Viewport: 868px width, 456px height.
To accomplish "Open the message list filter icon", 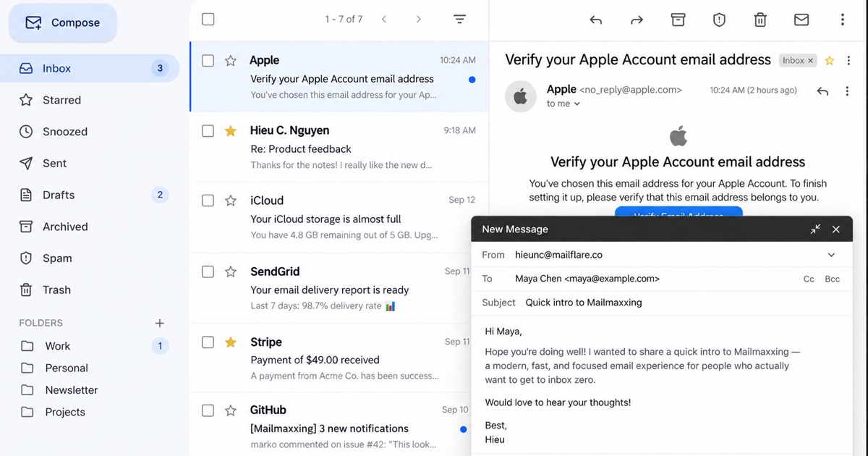I will coord(459,20).
